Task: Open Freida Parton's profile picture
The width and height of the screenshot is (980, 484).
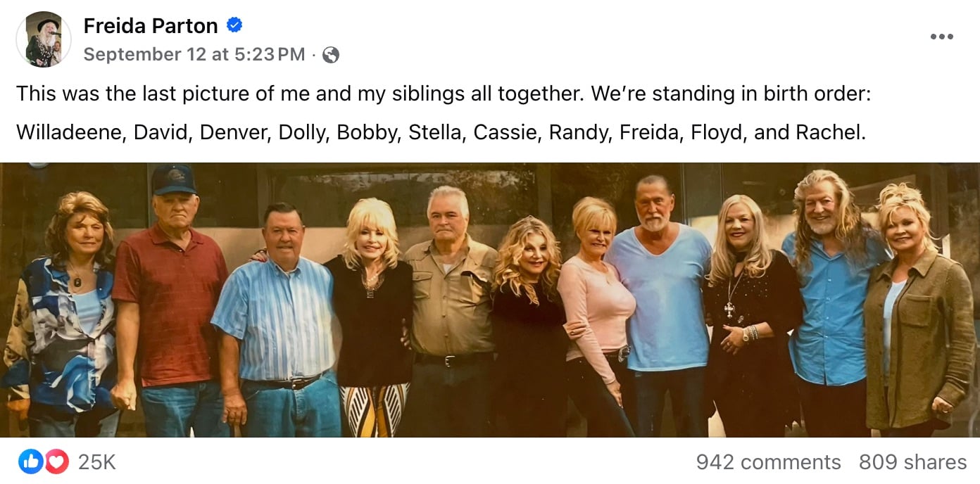Action: tap(44, 39)
